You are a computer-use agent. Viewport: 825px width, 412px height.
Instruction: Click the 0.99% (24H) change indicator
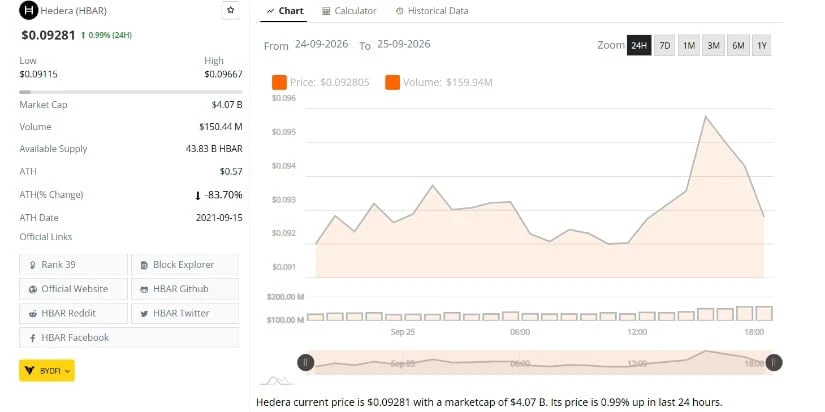point(106,35)
